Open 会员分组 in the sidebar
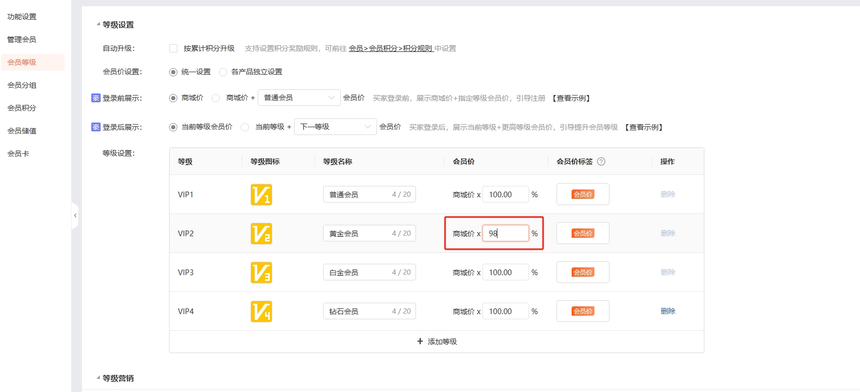Image resolution: width=860 pixels, height=392 pixels. pos(22,85)
